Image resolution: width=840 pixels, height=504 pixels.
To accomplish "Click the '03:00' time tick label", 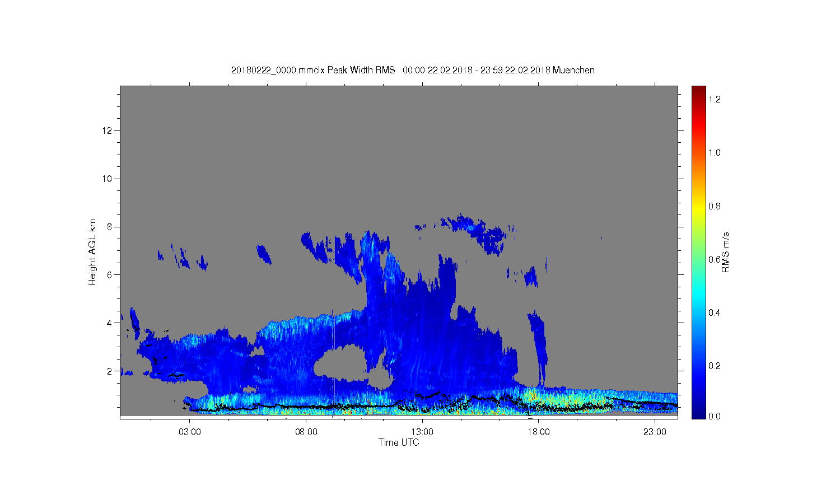I will pos(189,432).
